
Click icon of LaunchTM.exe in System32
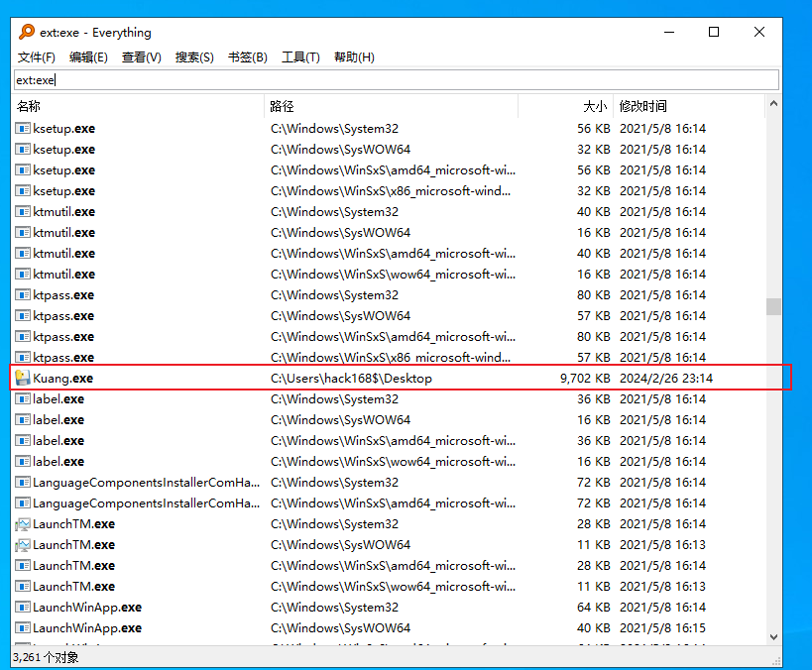pyautogui.click(x=22, y=524)
